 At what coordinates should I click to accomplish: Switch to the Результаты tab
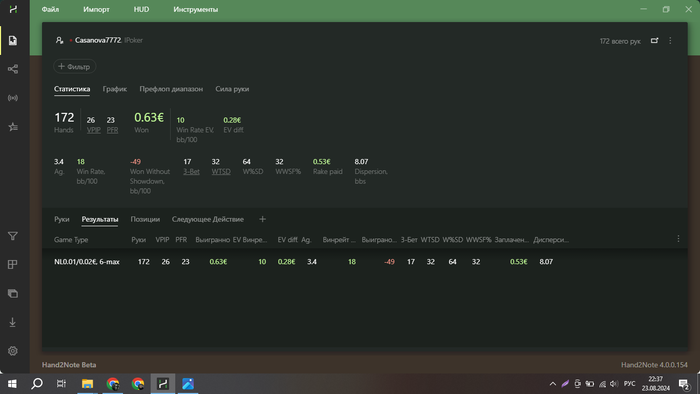pyautogui.click(x=100, y=219)
